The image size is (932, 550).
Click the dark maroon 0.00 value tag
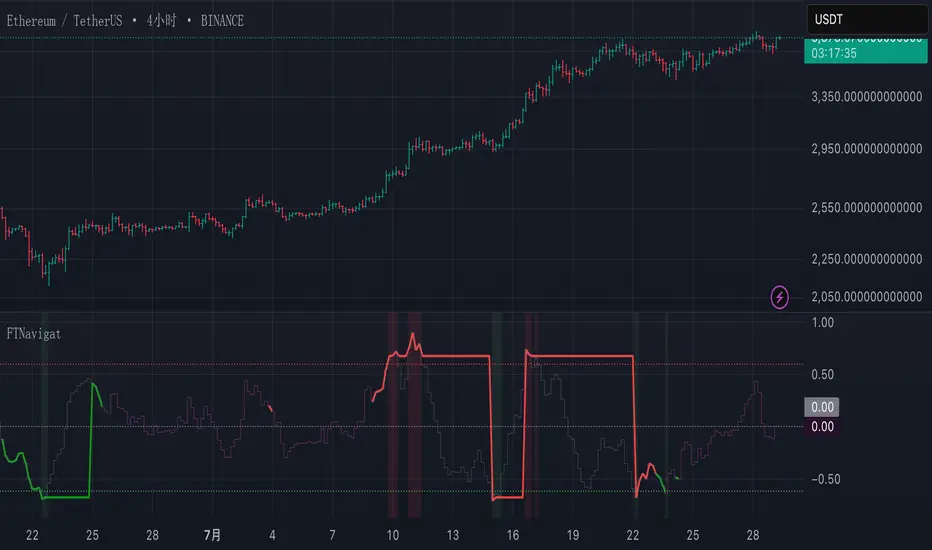tap(821, 426)
